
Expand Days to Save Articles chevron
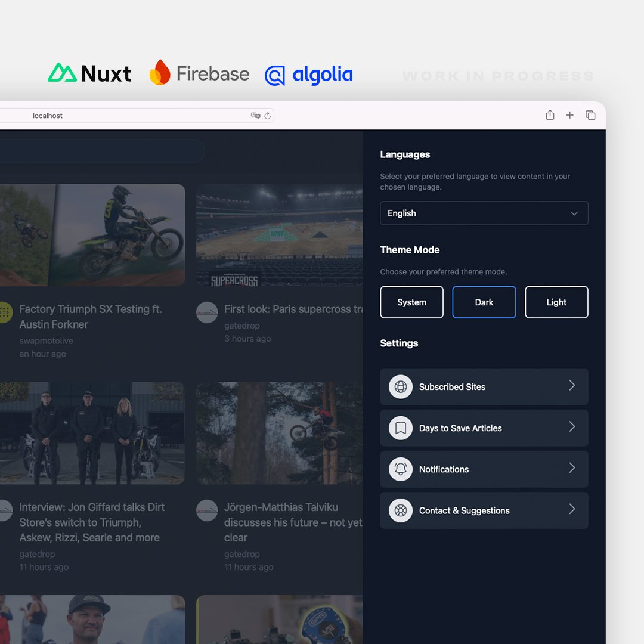click(572, 427)
